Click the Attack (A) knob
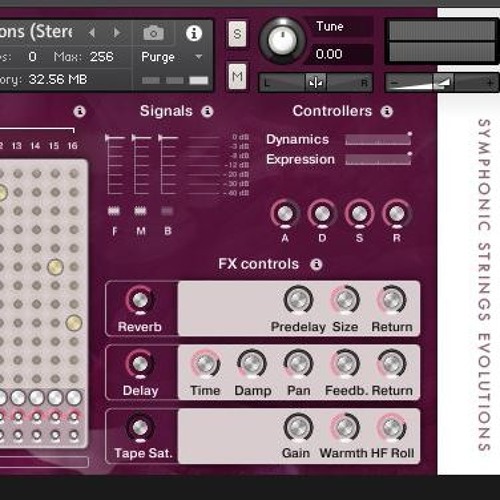Image resolution: width=500 pixels, height=500 pixels. [285, 214]
